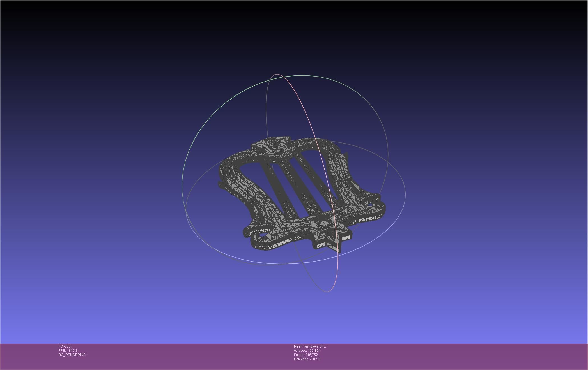Viewport: 588px width, 370px height.
Task: Click the Selection: v: 0 f: 0 text
Action: point(307,359)
